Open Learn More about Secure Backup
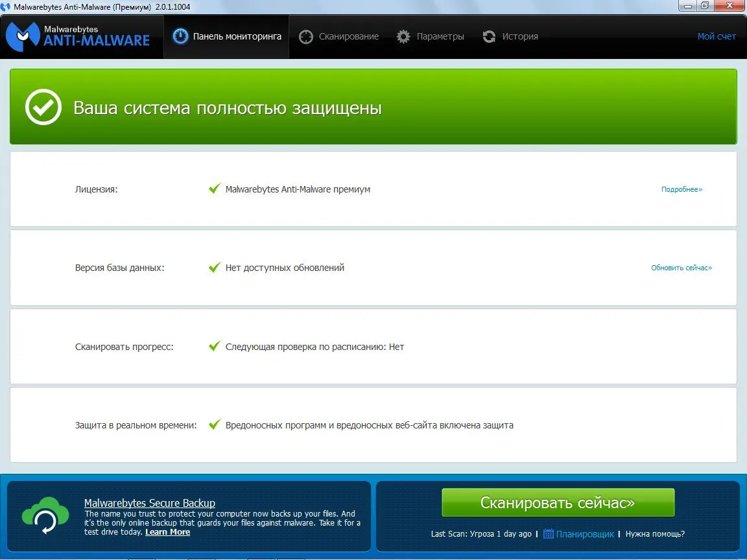The width and height of the screenshot is (747, 560). coord(167,531)
